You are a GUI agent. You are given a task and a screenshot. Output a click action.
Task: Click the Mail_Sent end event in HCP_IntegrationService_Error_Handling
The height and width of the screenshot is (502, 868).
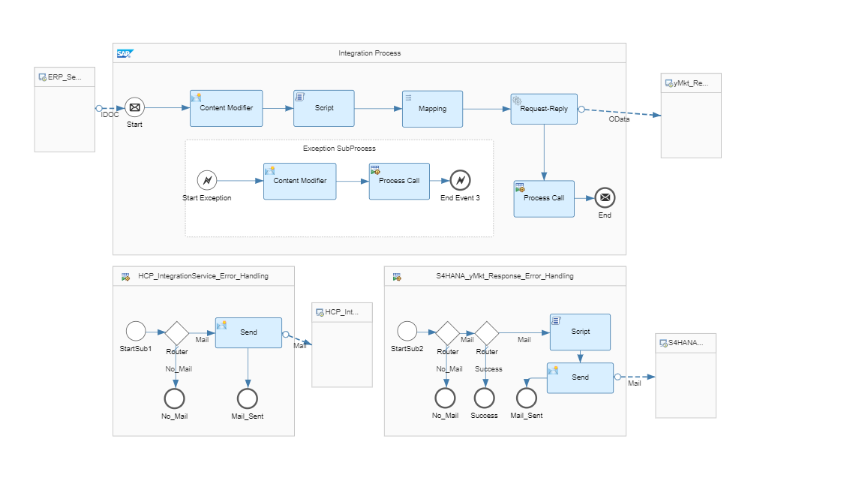pos(248,398)
